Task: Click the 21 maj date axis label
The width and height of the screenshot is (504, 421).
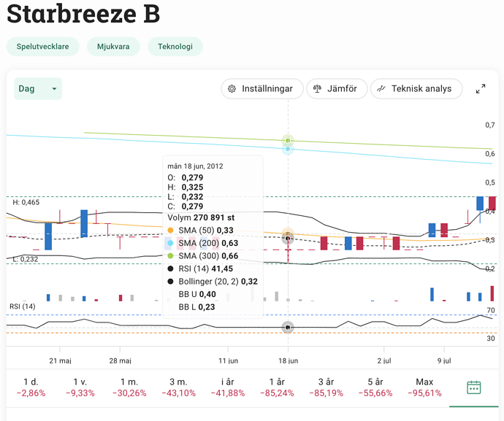Action: (60, 361)
